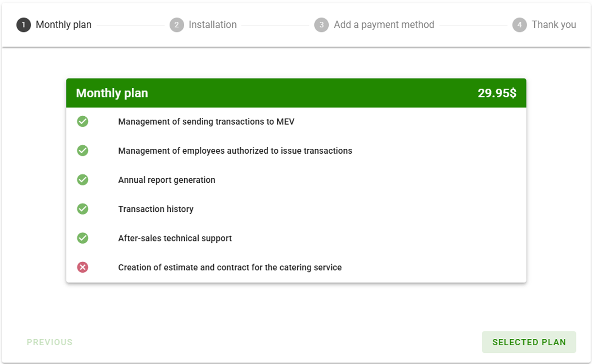This screenshot has height=364, width=592.
Task: Click the step 4 Thank you circle
Action: click(x=519, y=25)
